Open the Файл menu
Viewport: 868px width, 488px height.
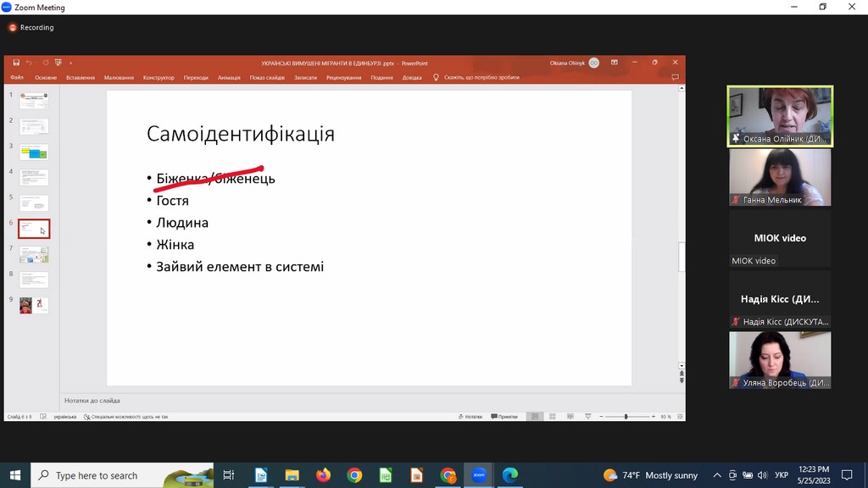(17, 77)
